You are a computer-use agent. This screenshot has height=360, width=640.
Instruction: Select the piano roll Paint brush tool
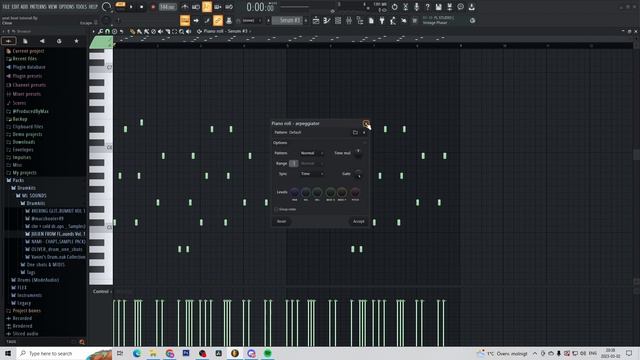139,31
